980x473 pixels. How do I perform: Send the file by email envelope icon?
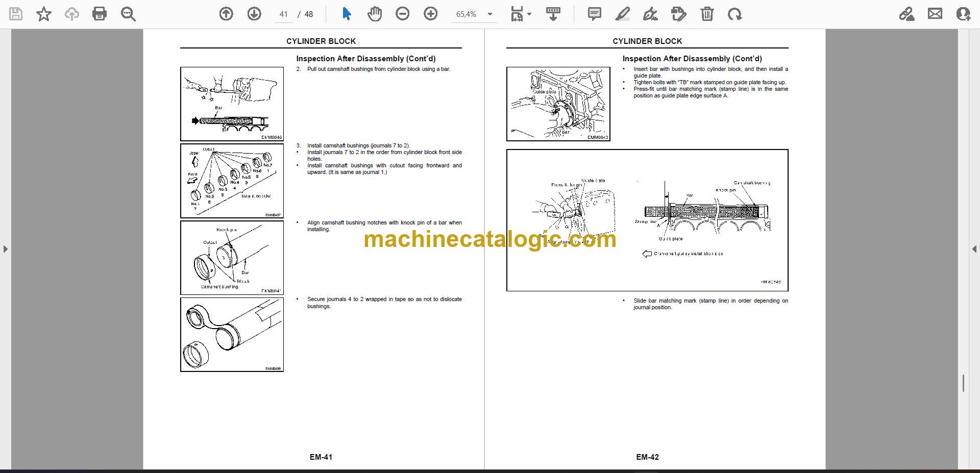pos(935,14)
